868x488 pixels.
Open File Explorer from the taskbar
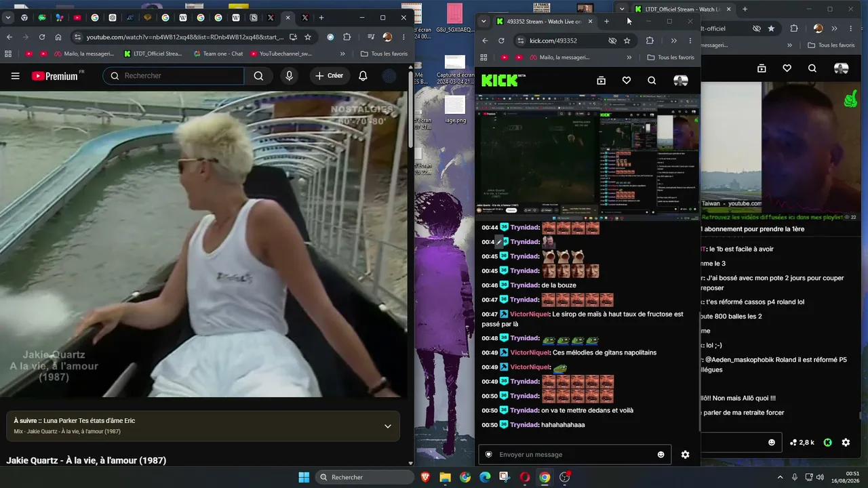(446, 477)
